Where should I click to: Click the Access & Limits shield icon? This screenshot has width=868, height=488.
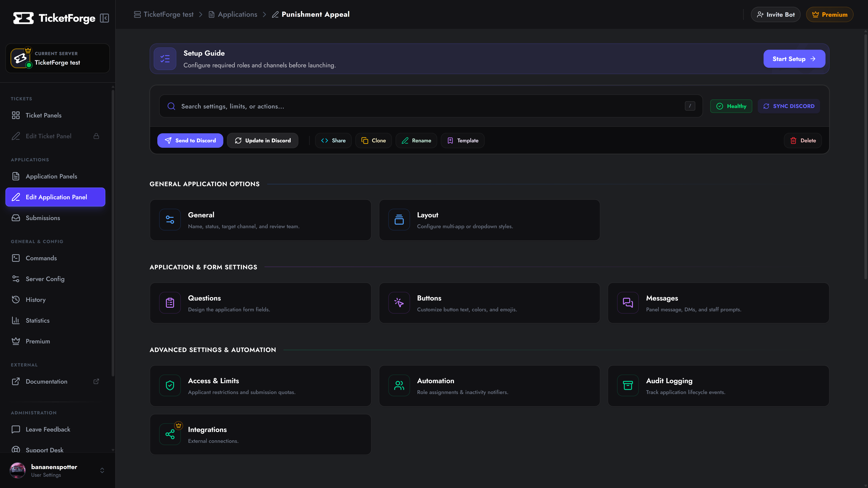170,385
